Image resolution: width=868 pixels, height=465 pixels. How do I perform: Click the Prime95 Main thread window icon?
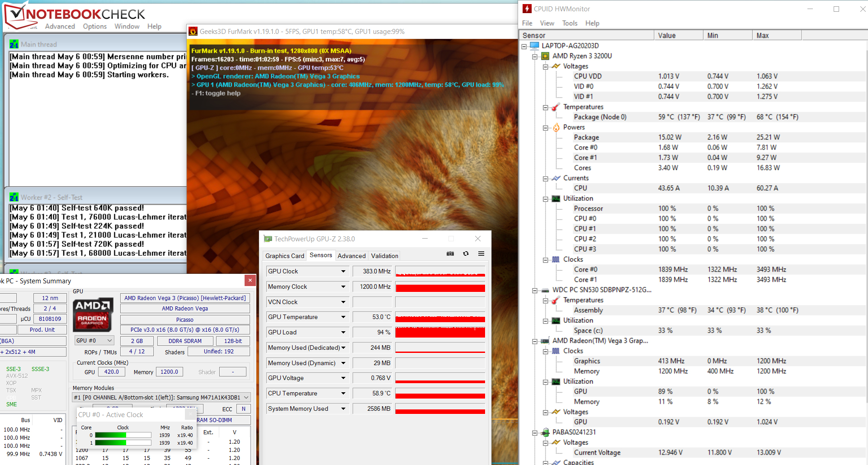14,44
